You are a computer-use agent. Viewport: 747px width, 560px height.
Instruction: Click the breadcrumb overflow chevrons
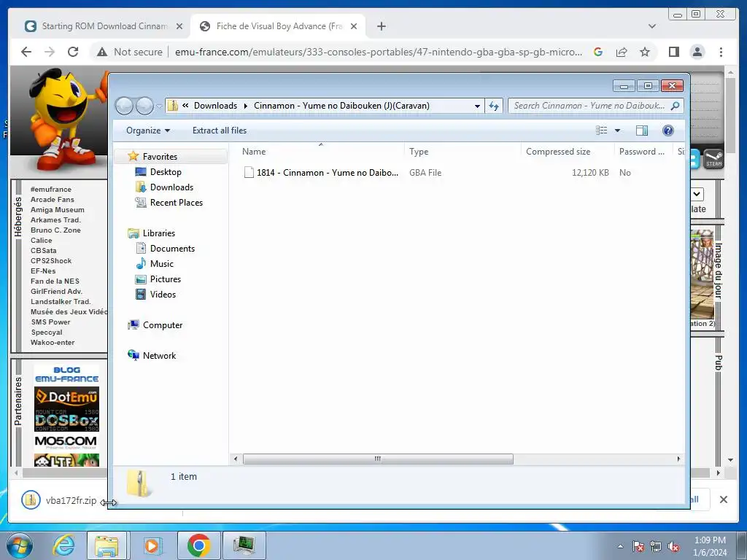[185, 106]
